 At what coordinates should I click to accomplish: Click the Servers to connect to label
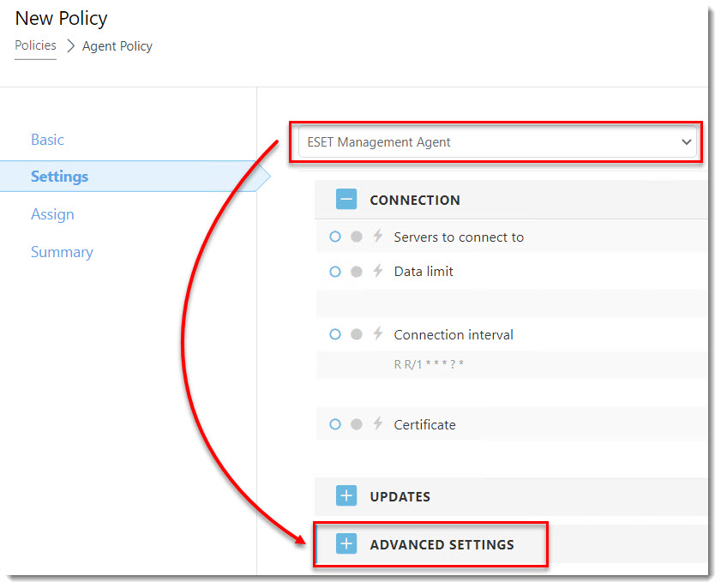(x=459, y=237)
